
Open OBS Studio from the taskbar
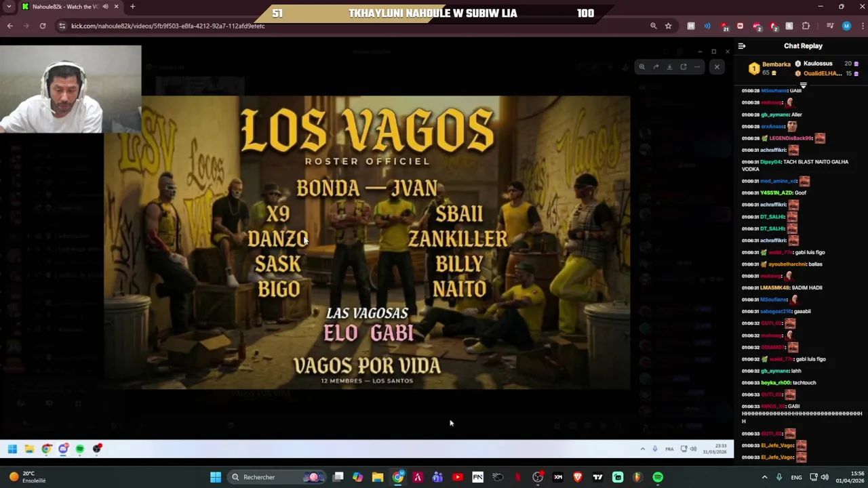point(538,477)
